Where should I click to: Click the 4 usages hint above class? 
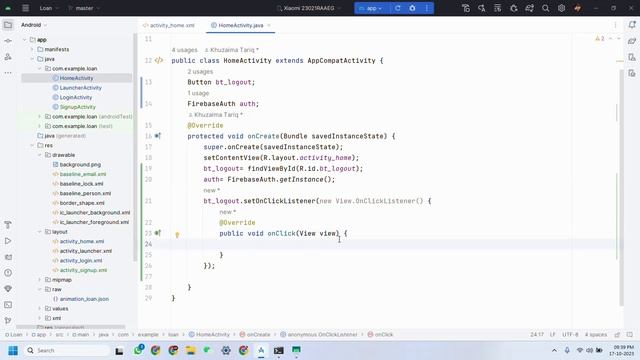184,50
